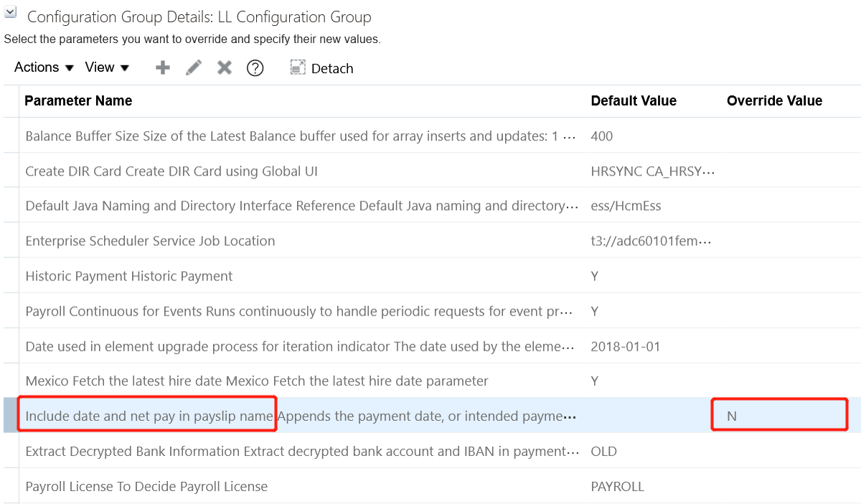Click the Override Value column header
The width and height of the screenshot is (861, 504).
coord(774,101)
